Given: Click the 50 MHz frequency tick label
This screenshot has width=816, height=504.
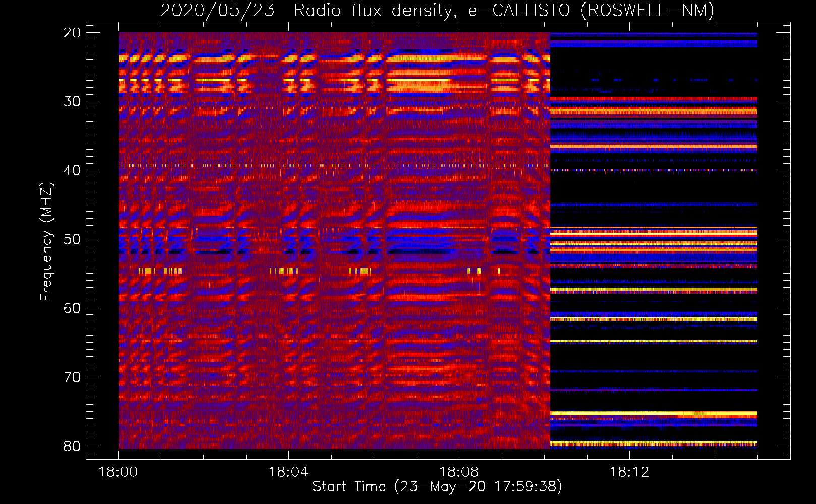Looking at the screenshot, I should [73, 239].
